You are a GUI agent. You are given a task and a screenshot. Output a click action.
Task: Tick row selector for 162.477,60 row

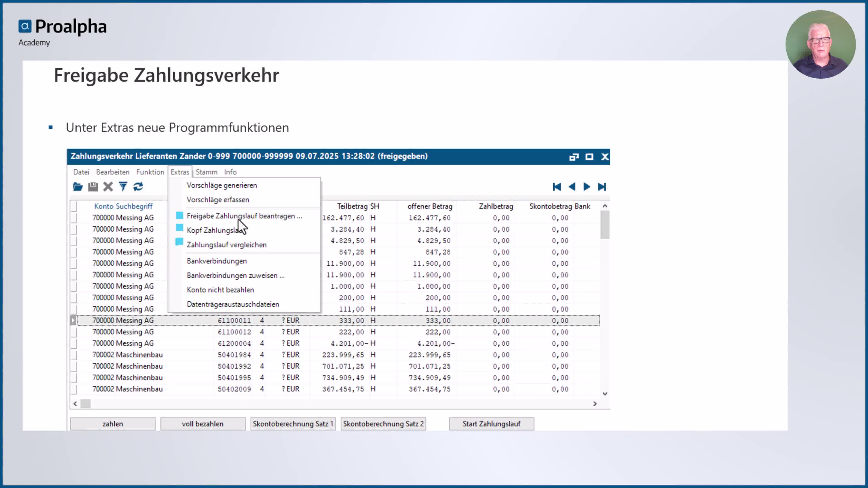click(74, 218)
